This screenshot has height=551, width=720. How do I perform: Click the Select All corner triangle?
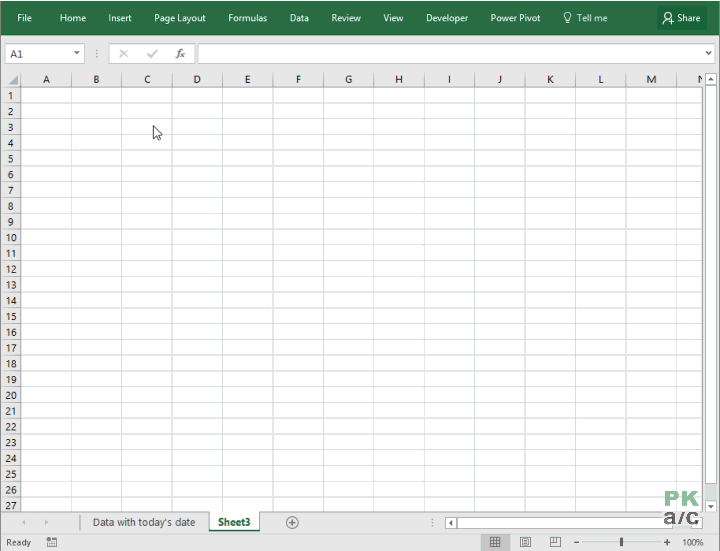pyautogui.click(x=13, y=80)
